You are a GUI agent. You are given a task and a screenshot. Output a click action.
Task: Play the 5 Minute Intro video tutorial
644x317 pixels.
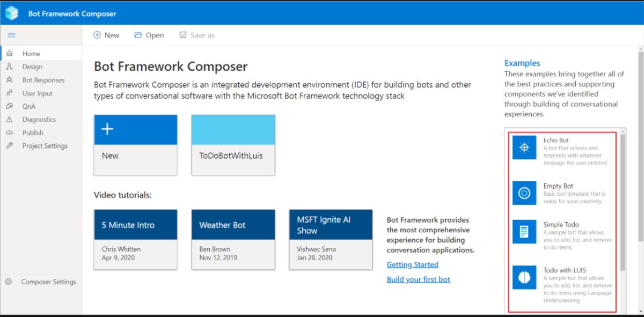click(x=135, y=240)
